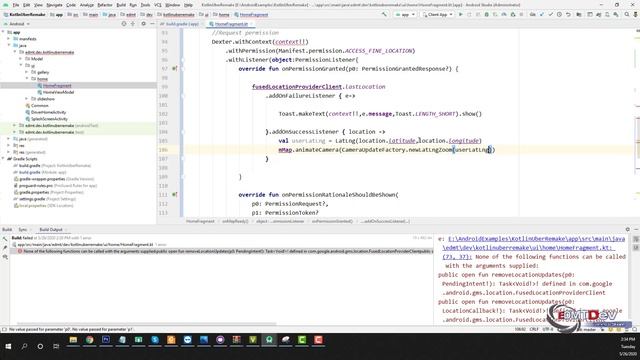This screenshot has width=640, height=360.
Task: Run the app with the green play button
Action: point(461,14)
